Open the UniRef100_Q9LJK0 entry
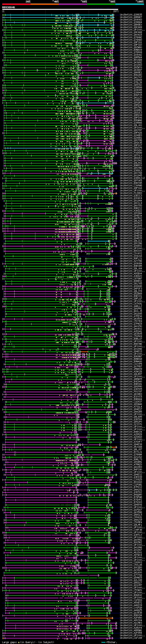The width and height of the screenshot is (146, 644). point(131,125)
